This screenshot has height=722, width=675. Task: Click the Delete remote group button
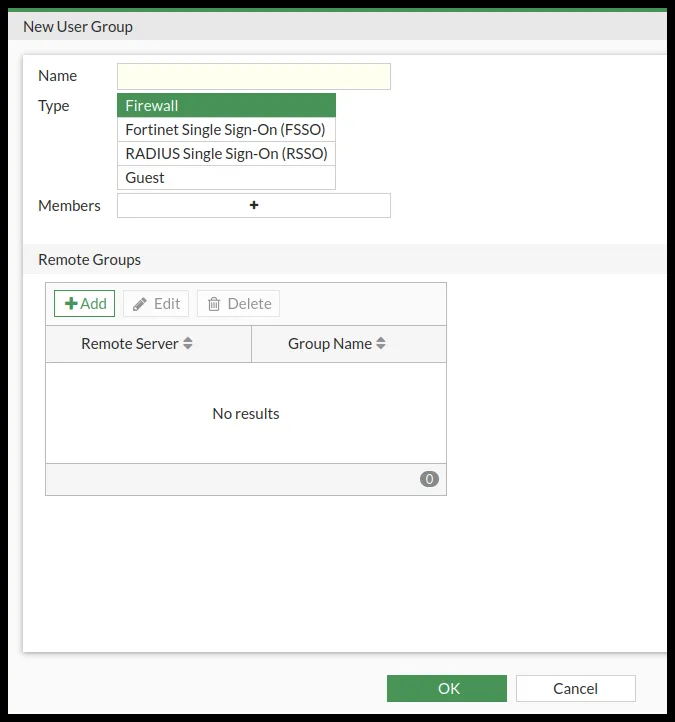point(239,303)
